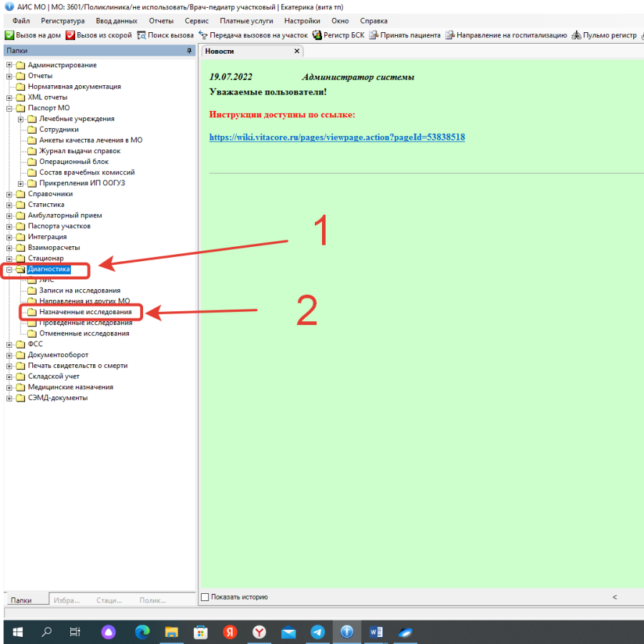Expand the Отчеты folder node
The image size is (644, 644).
click(x=9, y=76)
